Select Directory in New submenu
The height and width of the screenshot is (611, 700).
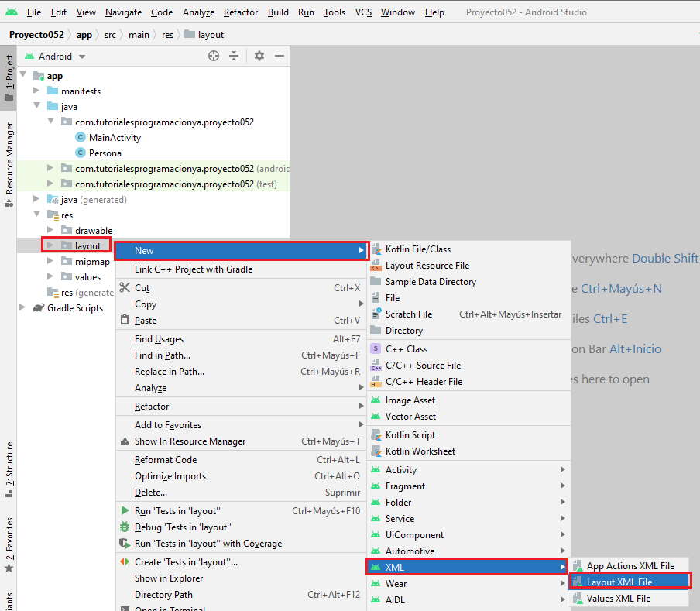click(x=468, y=330)
